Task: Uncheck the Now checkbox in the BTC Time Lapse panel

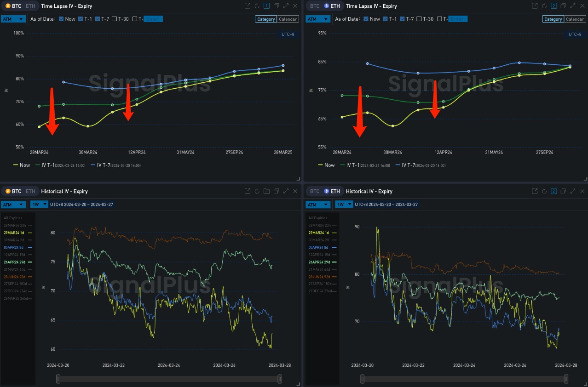Action: (x=62, y=19)
